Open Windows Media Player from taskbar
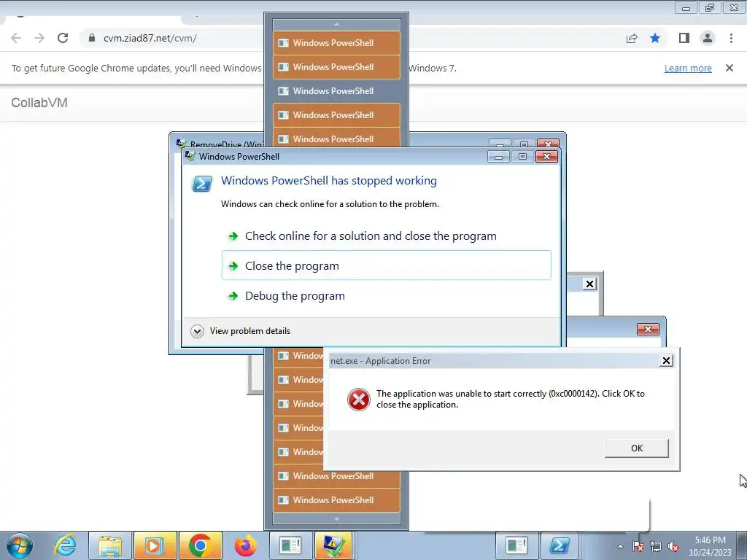The width and height of the screenshot is (747, 560). pyautogui.click(x=155, y=545)
